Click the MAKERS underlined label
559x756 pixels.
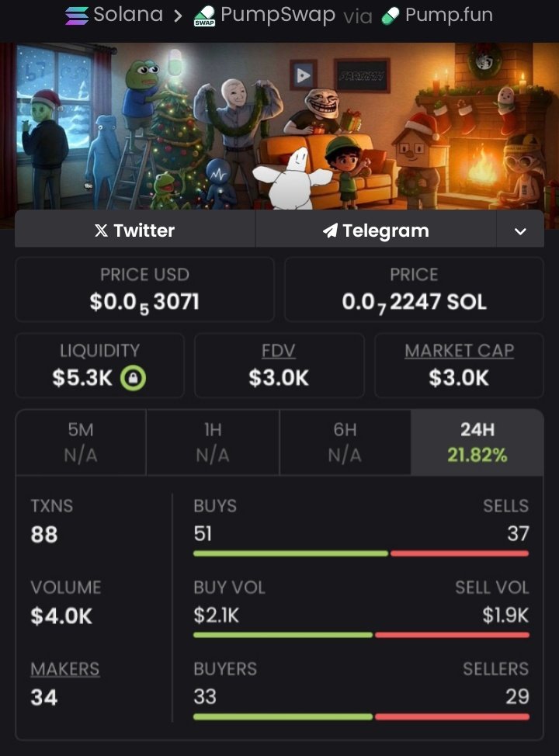point(65,669)
